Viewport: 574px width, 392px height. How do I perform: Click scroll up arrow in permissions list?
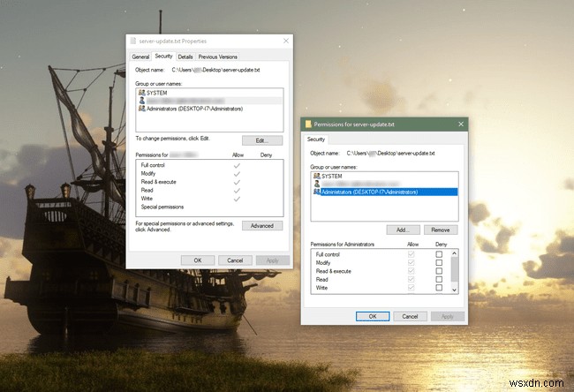click(x=454, y=253)
